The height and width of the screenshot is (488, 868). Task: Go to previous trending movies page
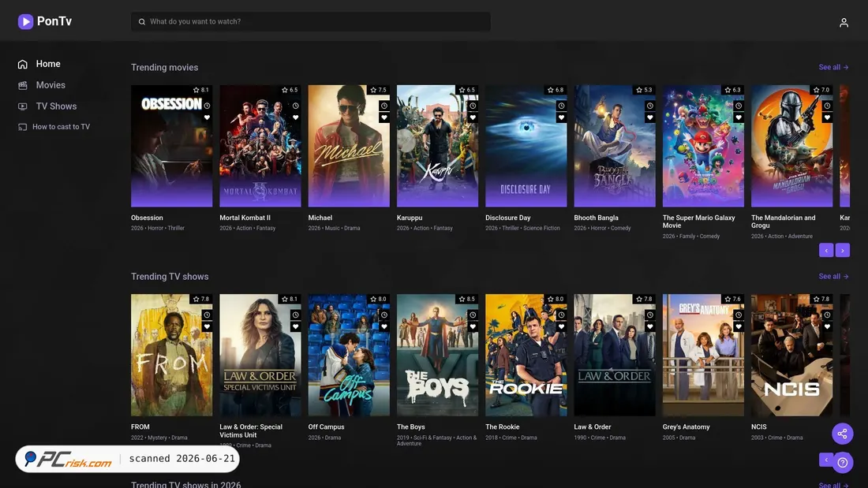click(x=826, y=251)
